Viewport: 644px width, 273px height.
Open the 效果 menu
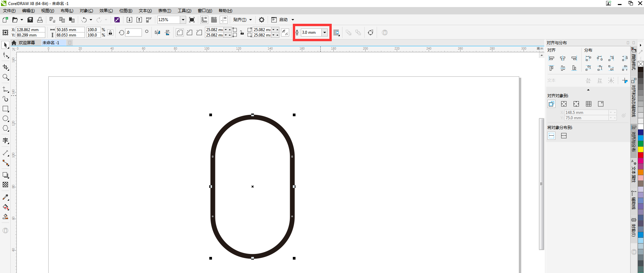(x=106, y=11)
